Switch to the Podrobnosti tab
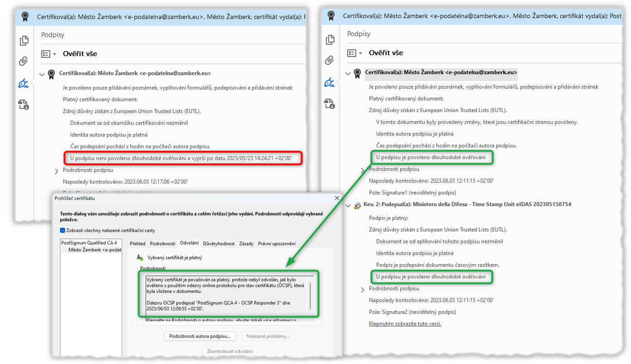The width and height of the screenshot is (631, 364). (x=163, y=243)
